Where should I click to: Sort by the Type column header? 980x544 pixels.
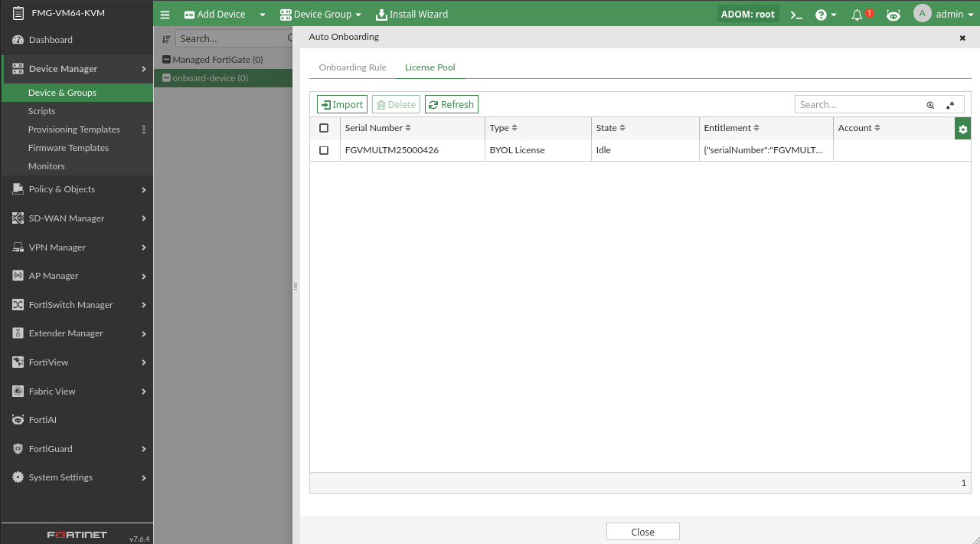tap(503, 128)
